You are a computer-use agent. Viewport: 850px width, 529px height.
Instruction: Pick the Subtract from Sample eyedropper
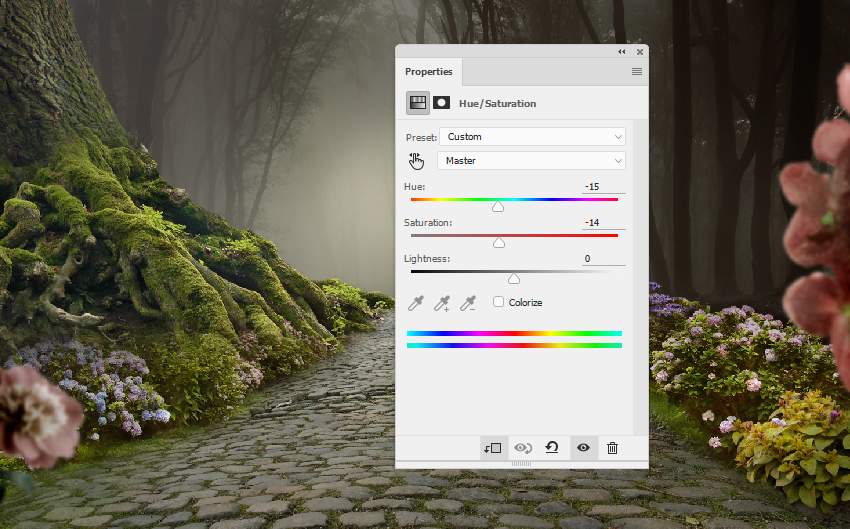468,303
